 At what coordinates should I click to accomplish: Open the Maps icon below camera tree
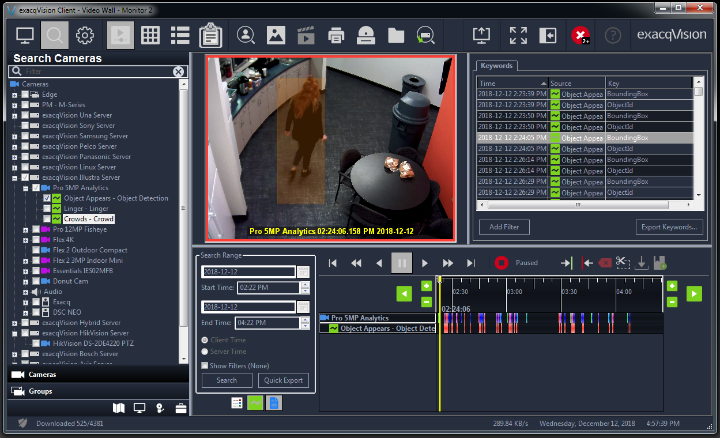[118, 408]
